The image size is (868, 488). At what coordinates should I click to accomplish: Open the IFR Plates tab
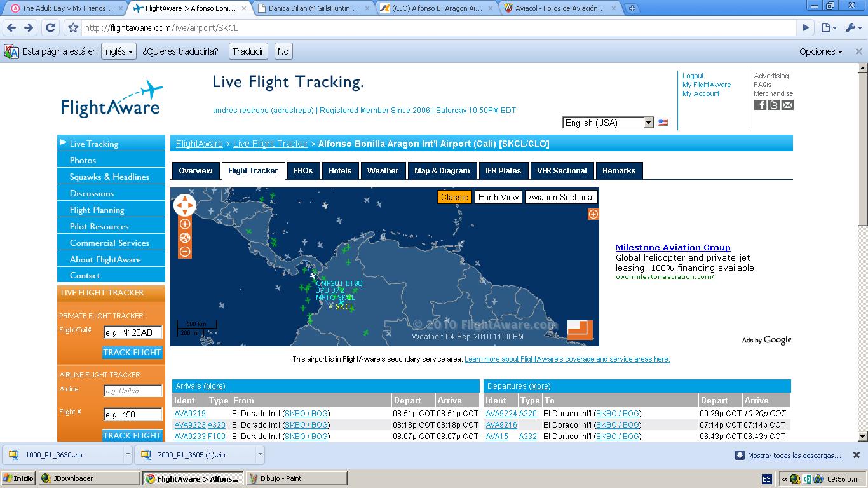click(x=503, y=171)
